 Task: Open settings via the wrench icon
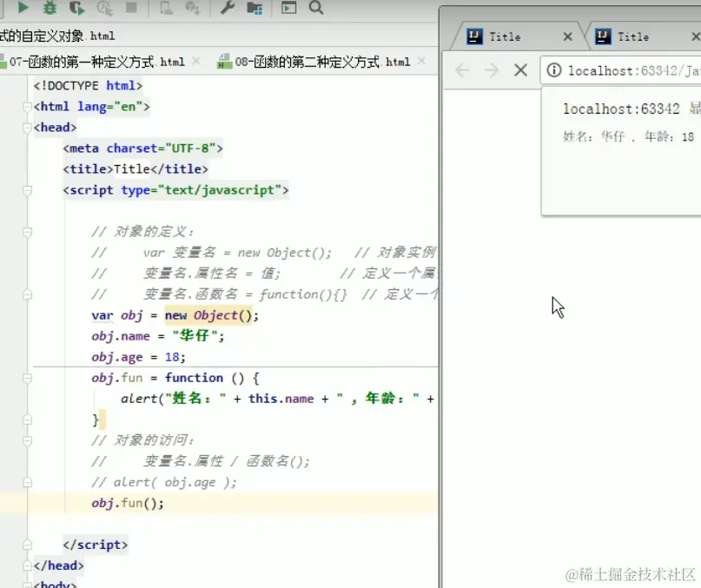pyautogui.click(x=228, y=8)
